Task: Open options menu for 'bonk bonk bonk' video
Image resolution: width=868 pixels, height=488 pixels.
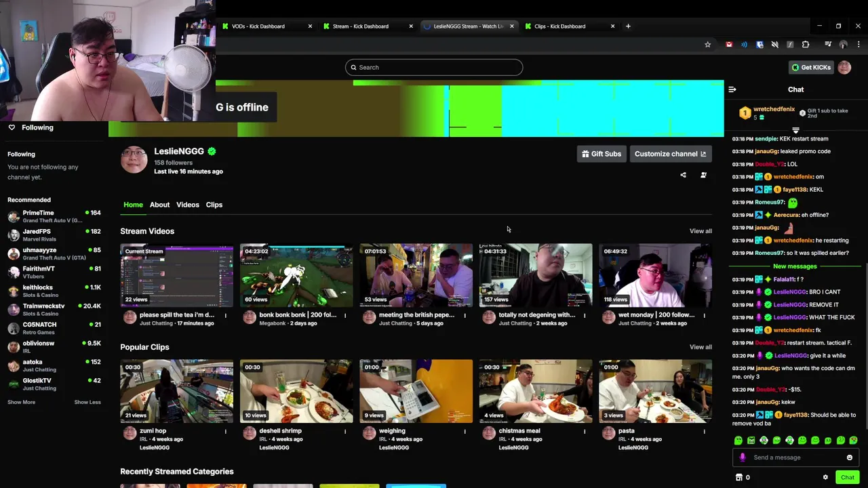Action: (344, 315)
